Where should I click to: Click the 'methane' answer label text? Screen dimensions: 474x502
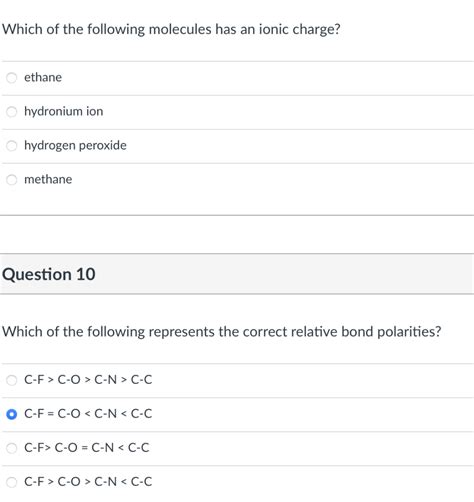(48, 179)
